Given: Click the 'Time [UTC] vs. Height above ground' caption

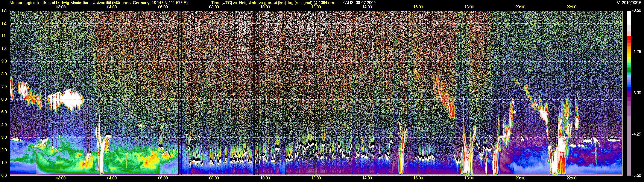Looking at the screenshot, I should (x=272, y=3).
